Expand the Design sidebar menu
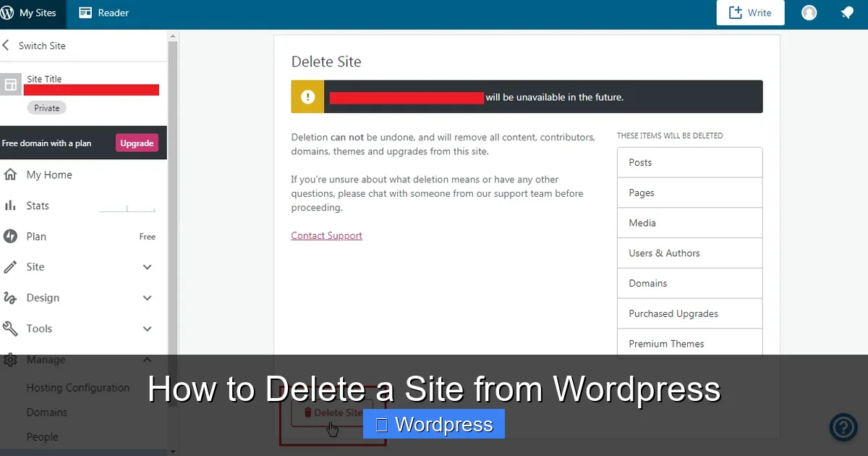This screenshot has height=456, width=868. coord(147,297)
